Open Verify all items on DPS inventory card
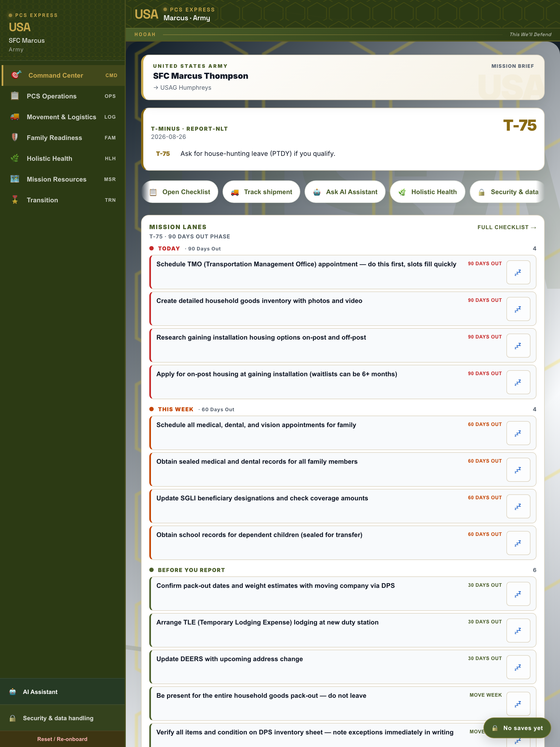 (x=343, y=736)
